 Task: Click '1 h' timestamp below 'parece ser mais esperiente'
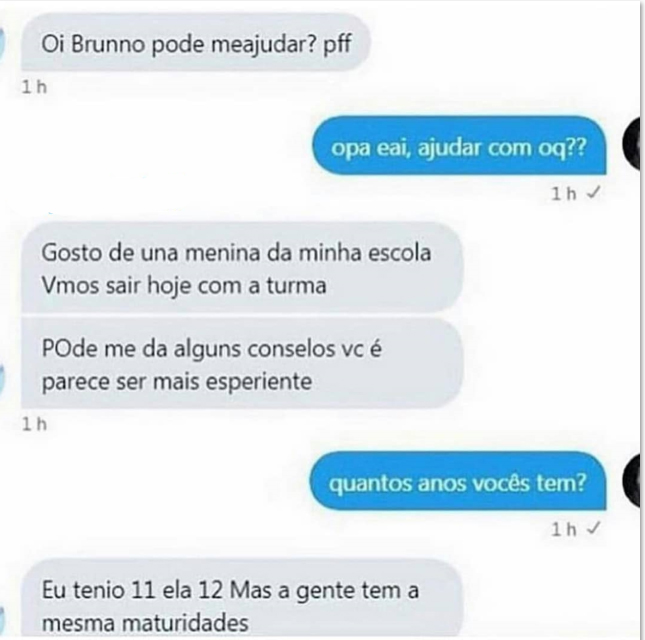pos(35,424)
